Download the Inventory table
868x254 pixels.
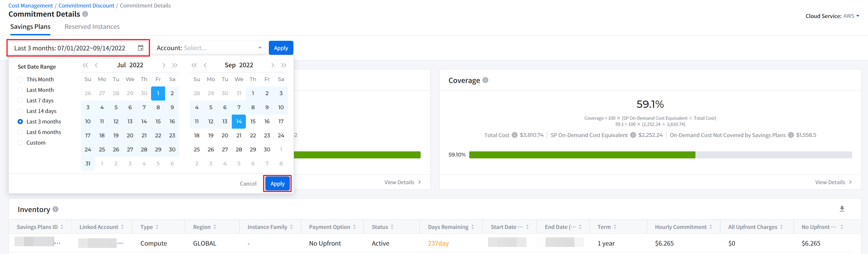[842, 209]
